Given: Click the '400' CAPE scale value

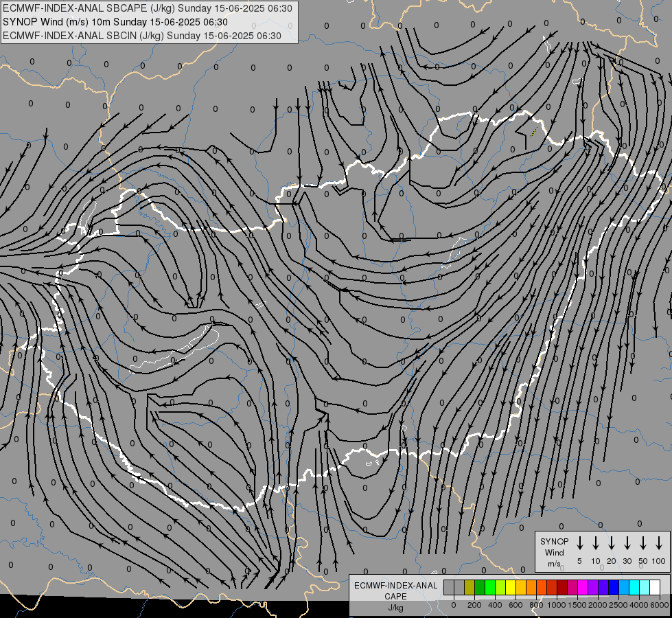Looking at the screenshot, I should click(x=495, y=605).
